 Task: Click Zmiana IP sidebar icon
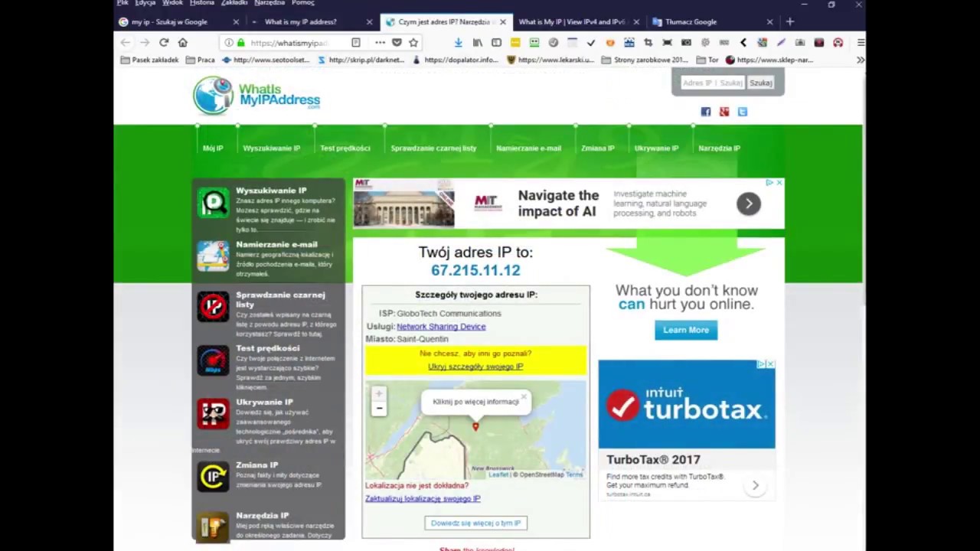(213, 477)
